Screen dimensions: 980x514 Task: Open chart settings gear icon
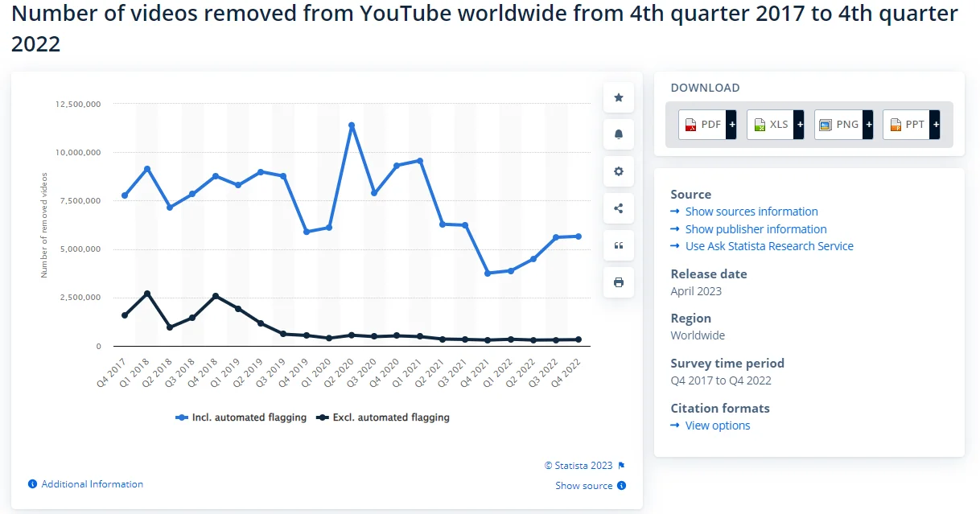tap(618, 171)
